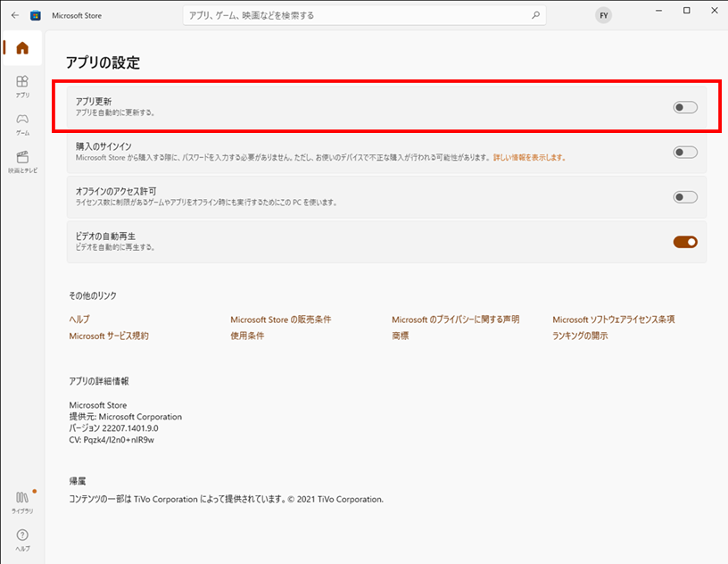The height and width of the screenshot is (564, 728).
Task: Open Microsoft ソフトウェアライセンス条項 link
Action: pyautogui.click(x=613, y=319)
